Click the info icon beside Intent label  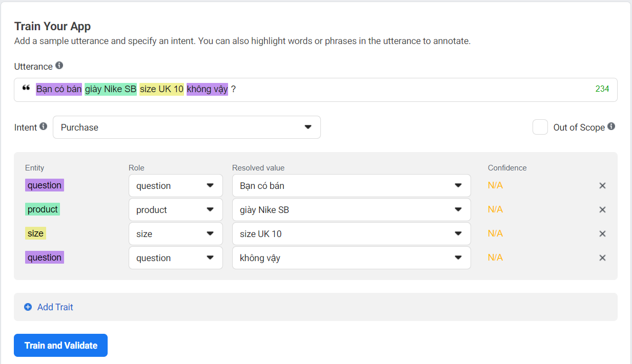[x=44, y=126]
